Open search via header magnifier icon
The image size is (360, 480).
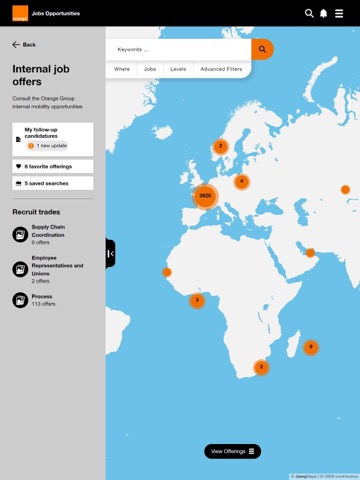(x=309, y=13)
